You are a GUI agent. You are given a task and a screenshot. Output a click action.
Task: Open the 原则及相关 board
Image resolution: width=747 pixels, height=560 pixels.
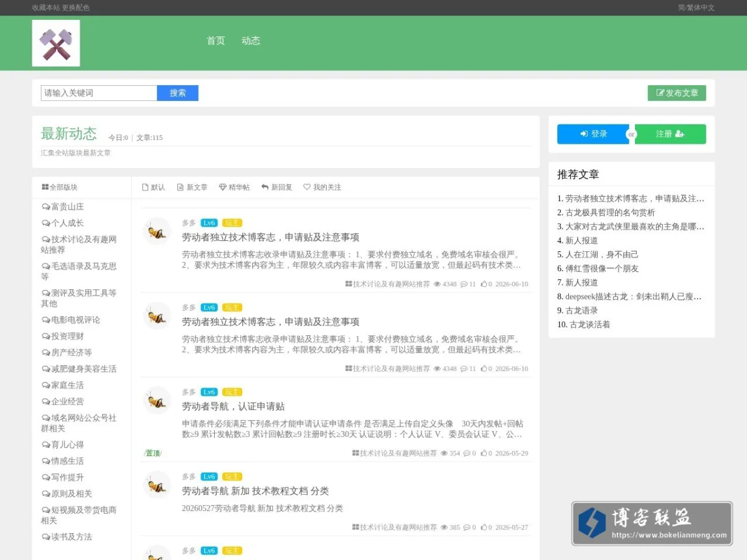pyautogui.click(x=67, y=493)
